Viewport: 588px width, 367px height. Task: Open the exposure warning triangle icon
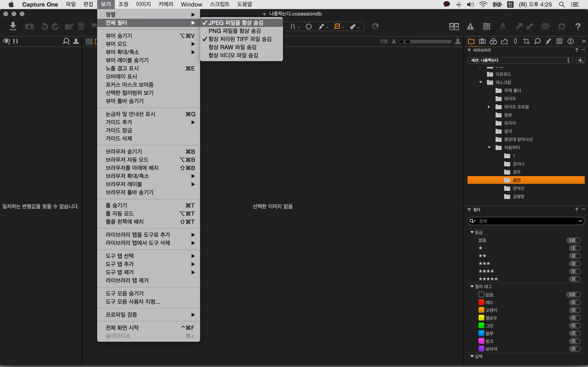coord(470,26)
